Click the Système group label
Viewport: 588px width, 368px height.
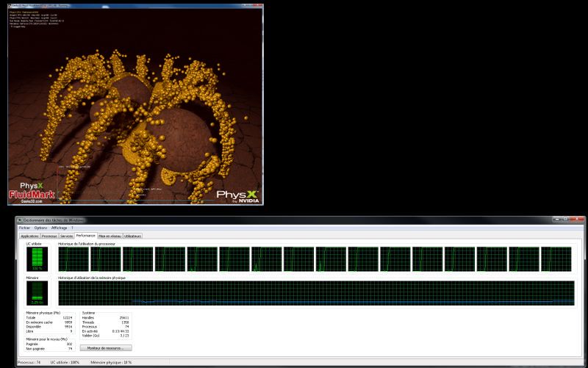tap(88, 313)
